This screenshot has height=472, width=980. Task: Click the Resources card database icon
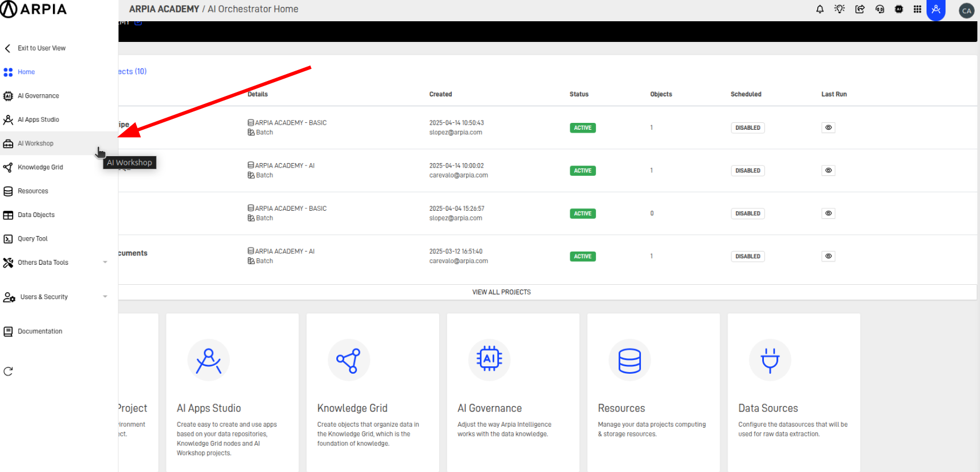tap(629, 360)
